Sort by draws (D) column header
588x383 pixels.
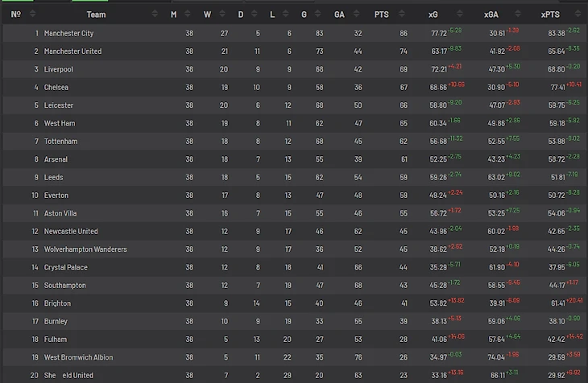(x=240, y=14)
